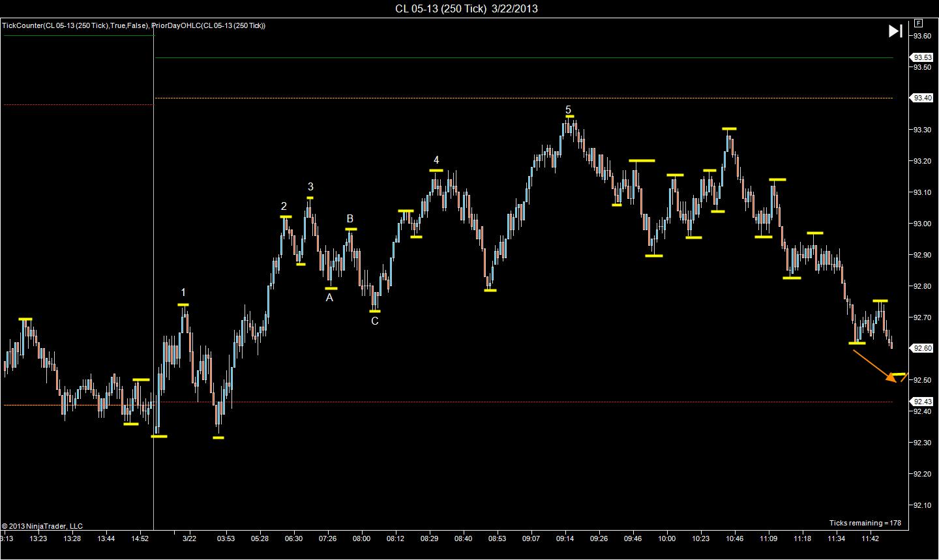Click the 92.70 price axis label
The height and width of the screenshot is (560, 939).
point(922,317)
